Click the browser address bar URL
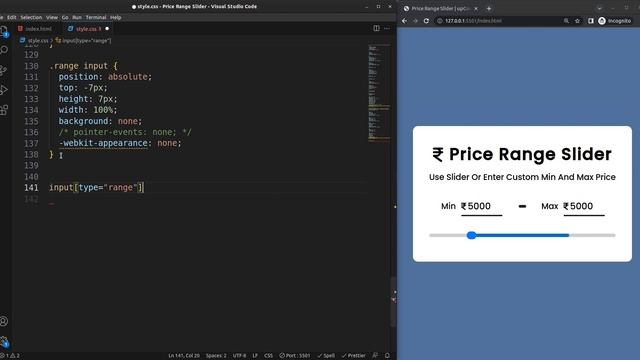Screen dimensions: 640x360 click(x=473, y=21)
